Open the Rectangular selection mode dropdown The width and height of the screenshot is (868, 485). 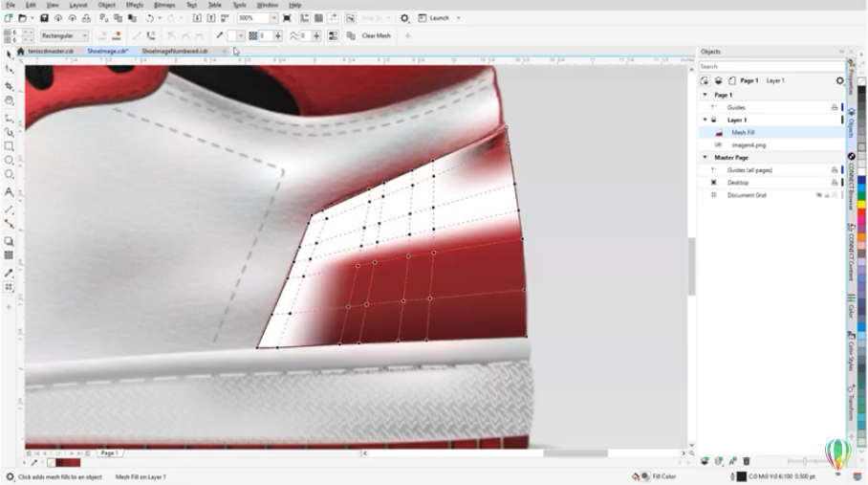tap(85, 35)
